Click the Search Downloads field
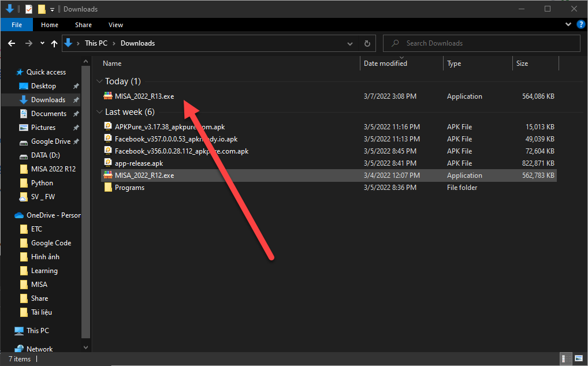This screenshot has width=588, height=366. [482, 43]
